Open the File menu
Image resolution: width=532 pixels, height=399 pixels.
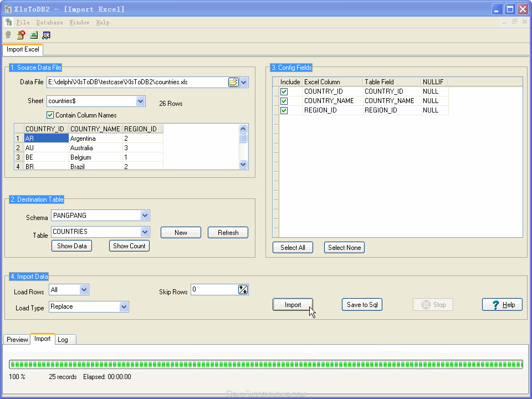coord(23,22)
